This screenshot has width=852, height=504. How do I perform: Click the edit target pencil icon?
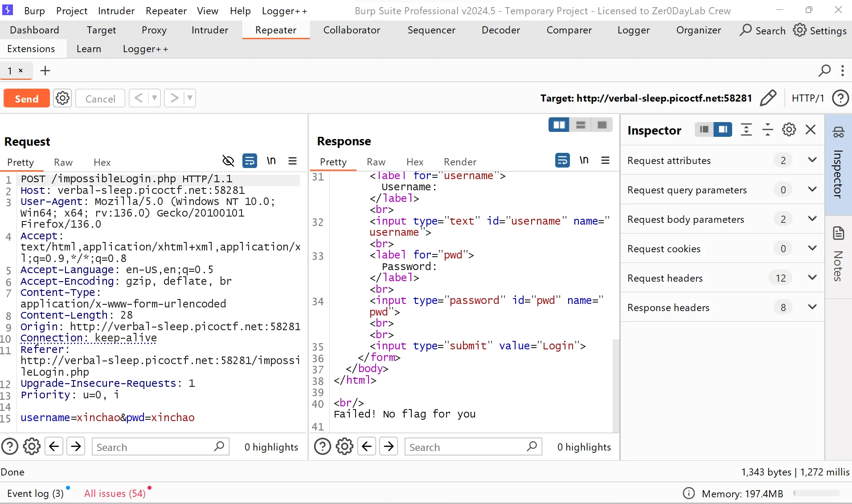pyautogui.click(x=768, y=98)
